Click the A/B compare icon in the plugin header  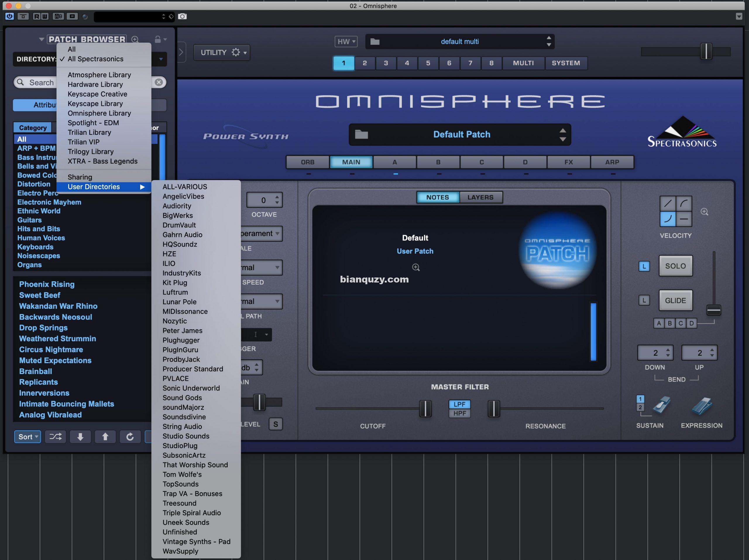[x=58, y=16]
